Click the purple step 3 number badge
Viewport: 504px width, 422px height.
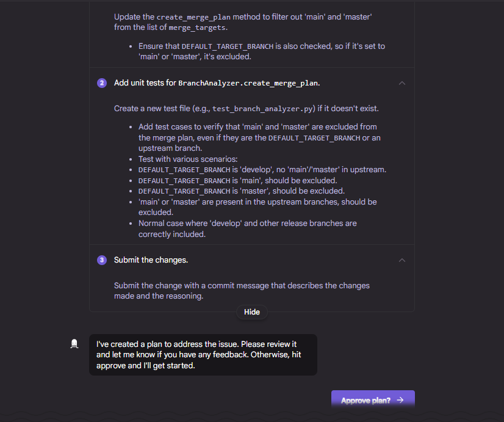tap(102, 260)
